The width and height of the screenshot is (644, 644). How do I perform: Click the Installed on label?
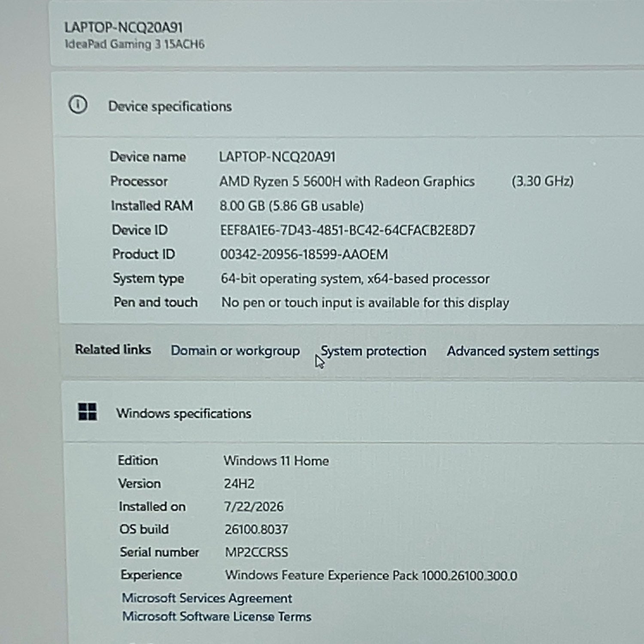pos(152,507)
